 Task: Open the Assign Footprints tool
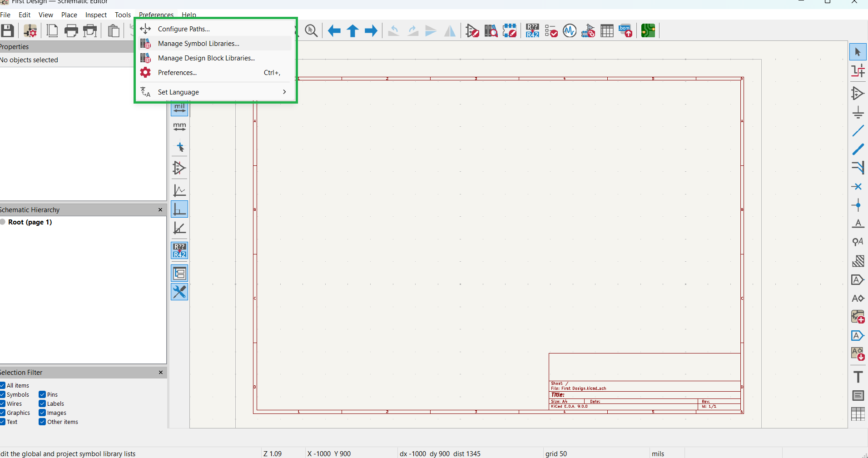(x=588, y=31)
